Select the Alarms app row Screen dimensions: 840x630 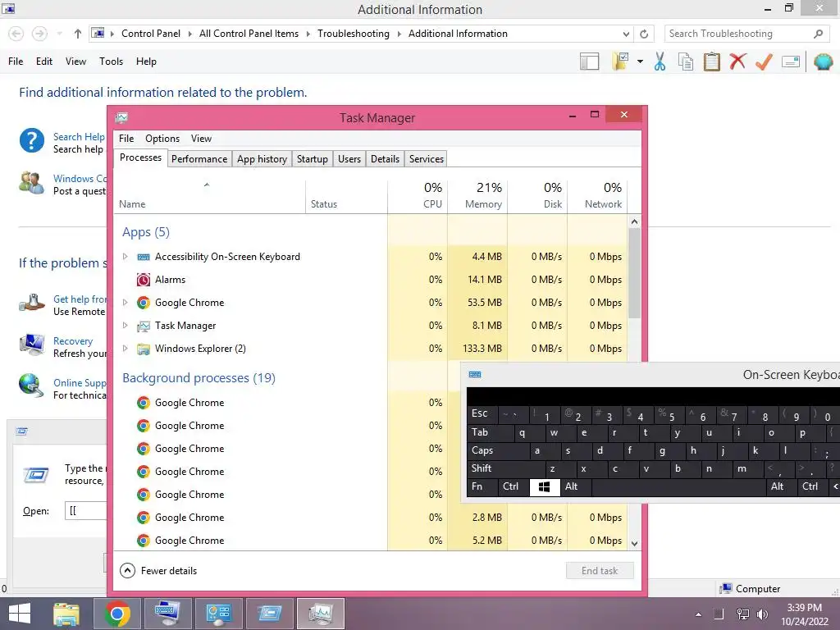point(370,280)
